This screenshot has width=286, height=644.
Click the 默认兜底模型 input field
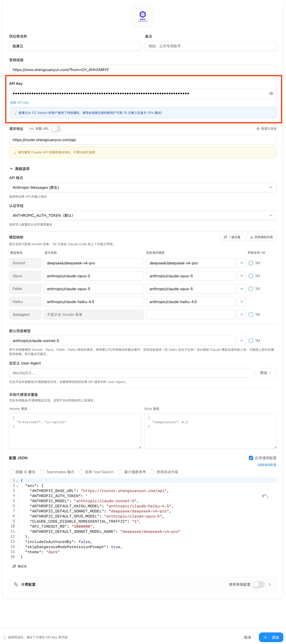[x=122, y=341]
